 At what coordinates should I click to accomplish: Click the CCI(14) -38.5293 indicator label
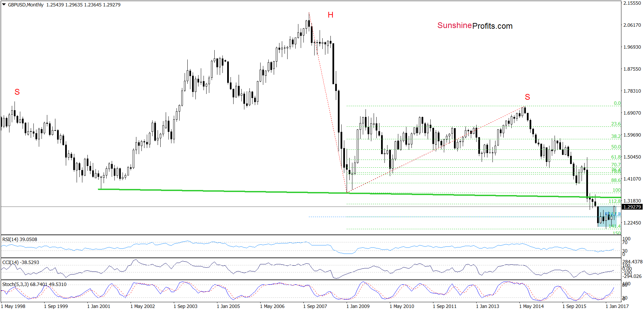point(21,262)
